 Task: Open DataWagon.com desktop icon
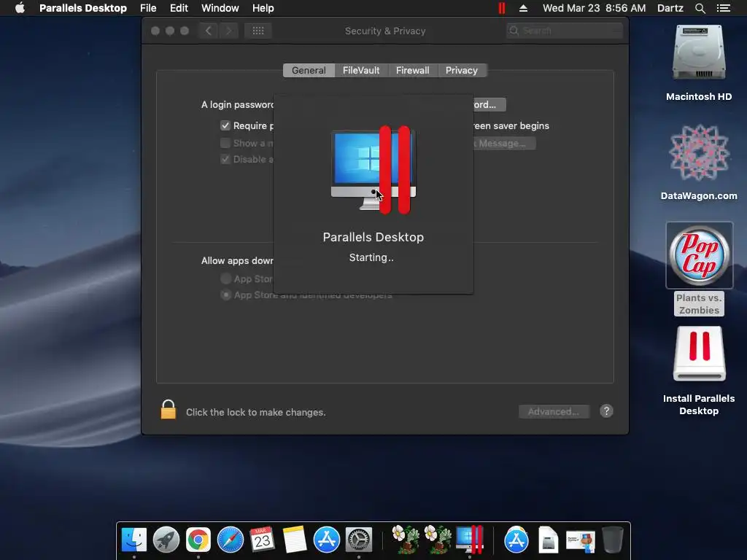pyautogui.click(x=699, y=152)
